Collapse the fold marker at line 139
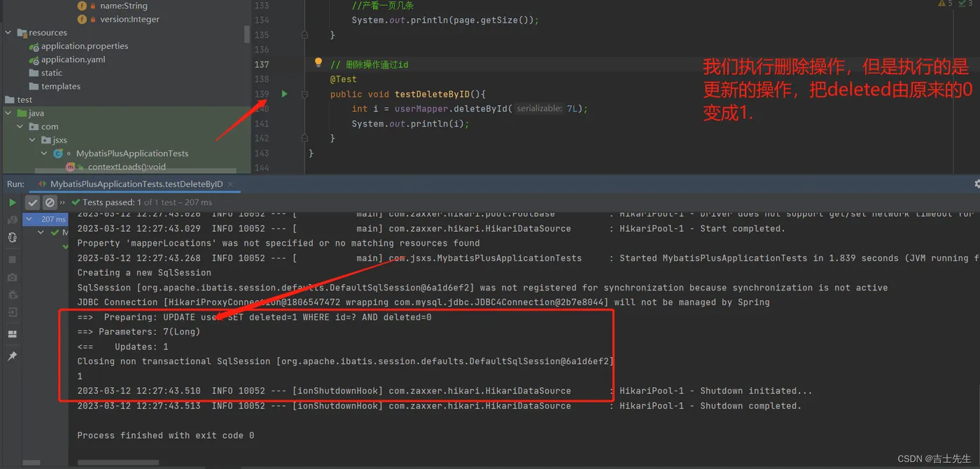 click(x=304, y=94)
